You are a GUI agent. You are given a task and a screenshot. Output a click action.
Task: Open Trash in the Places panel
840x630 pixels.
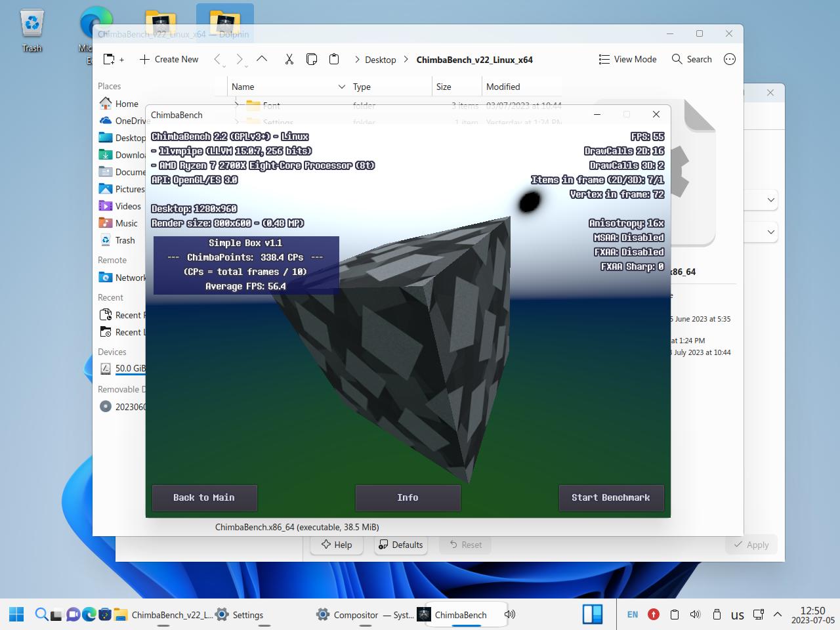coord(118,240)
